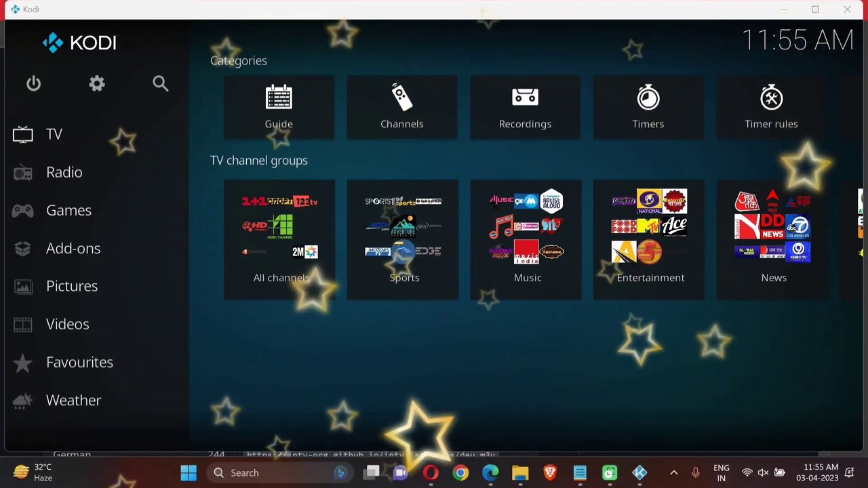868x488 pixels.
Task: Open the Kodi search magnifier icon
Action: coord(161,83)
